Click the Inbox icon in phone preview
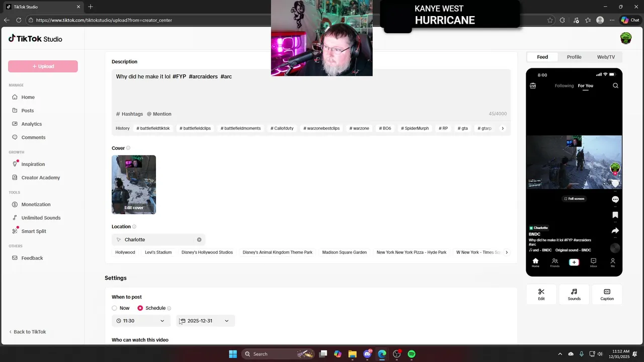 (593, 262)
